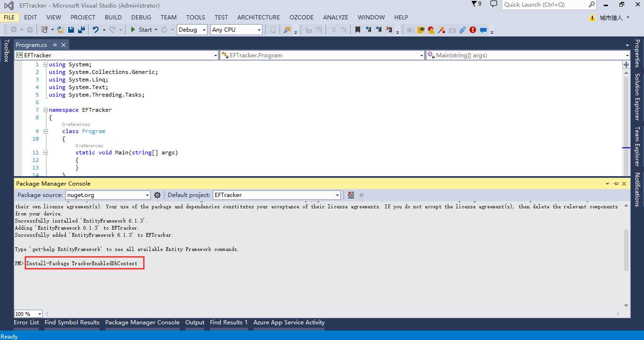644x340 pixels.
Task: Click the Save All icon
Action: click(x=81, y=29)
